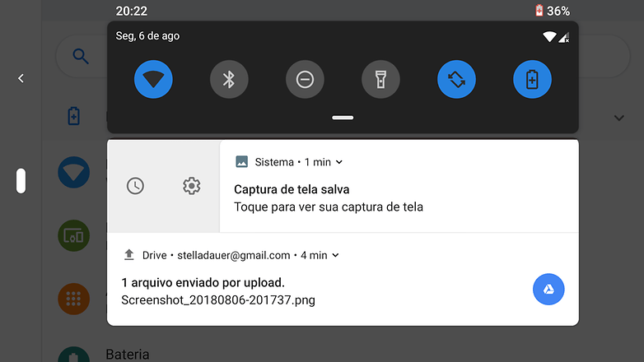Open the Wi-Fi network settings icon
644x362 pixels.
pyautogui.click(x=74, y=173)
